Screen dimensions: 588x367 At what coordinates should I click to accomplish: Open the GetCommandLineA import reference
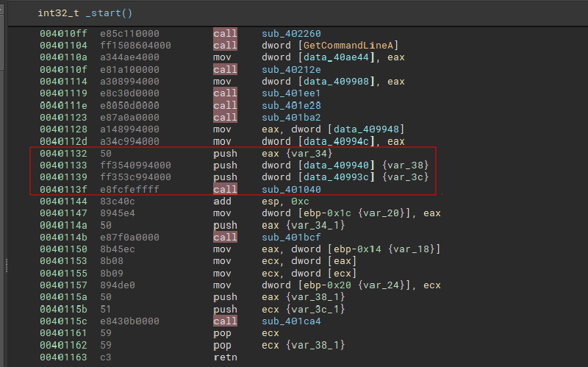[x=341, y=46]
